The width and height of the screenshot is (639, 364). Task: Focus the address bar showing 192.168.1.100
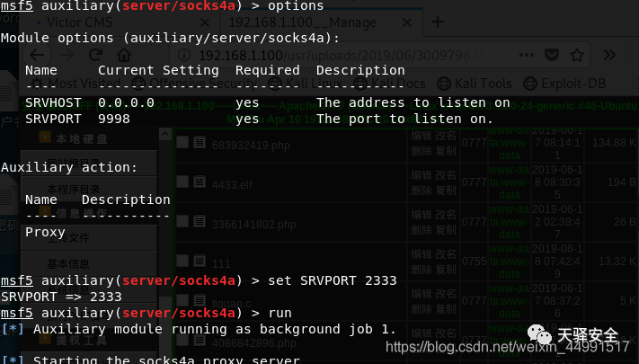[342, 55]
